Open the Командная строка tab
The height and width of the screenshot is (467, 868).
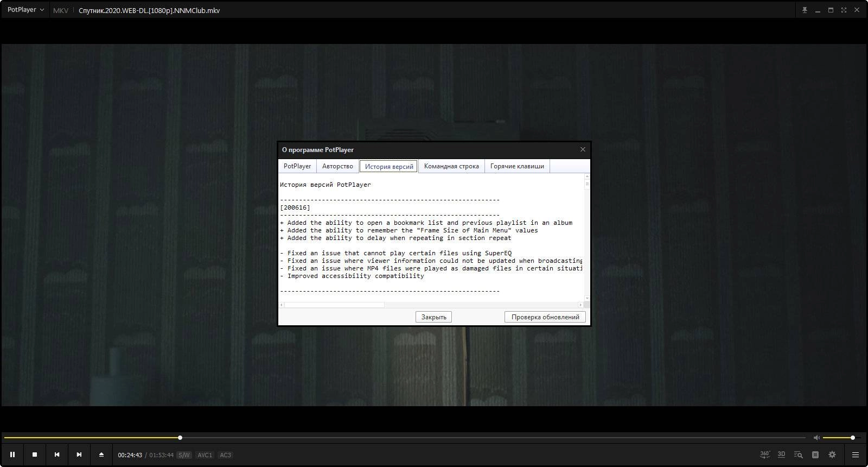tap(451, 166)
